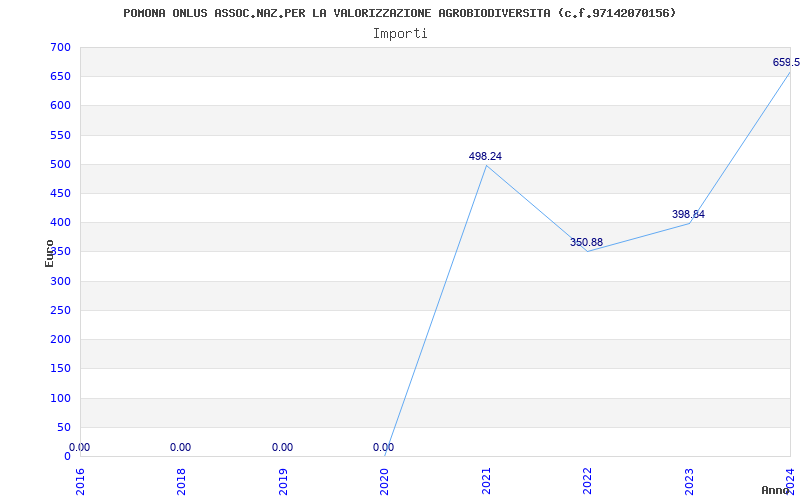The height and width of the screenshot is (500, 800).
Task: Click the 400 y-axis tick label
Action: point(61,222)
